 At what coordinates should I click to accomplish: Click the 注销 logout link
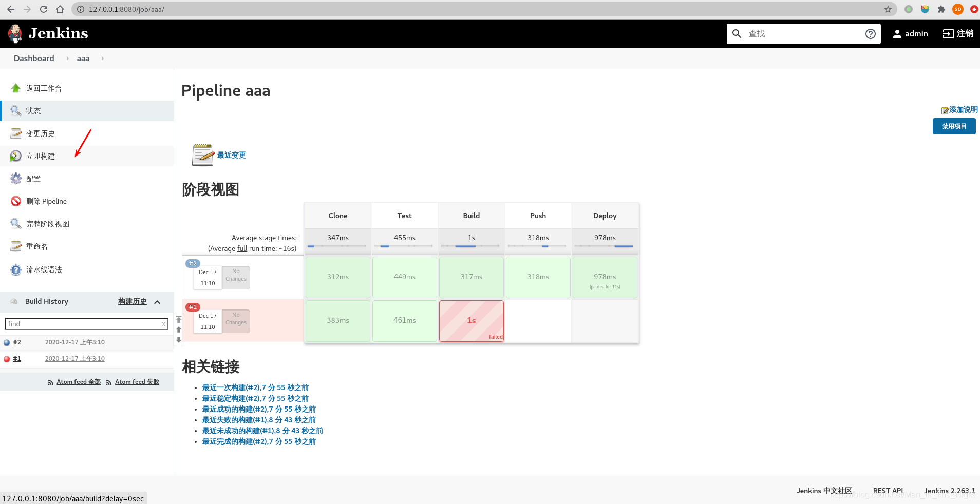tap(958, 34)
